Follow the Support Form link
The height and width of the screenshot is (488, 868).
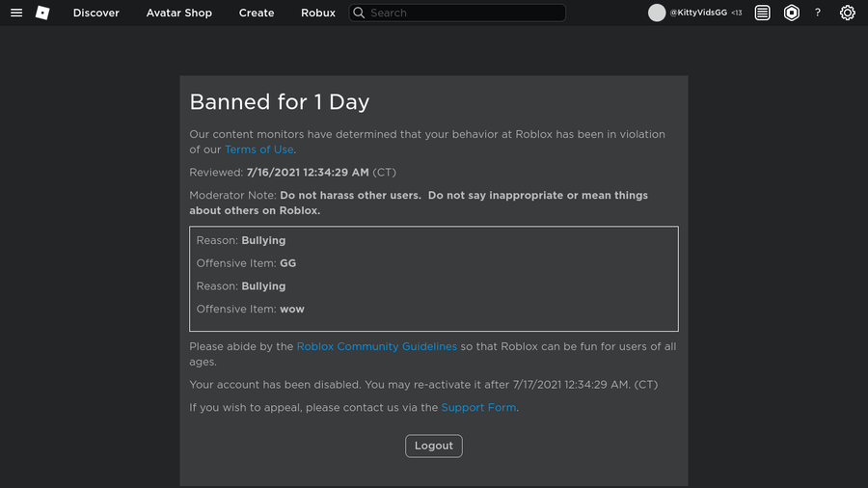point(478,408)
